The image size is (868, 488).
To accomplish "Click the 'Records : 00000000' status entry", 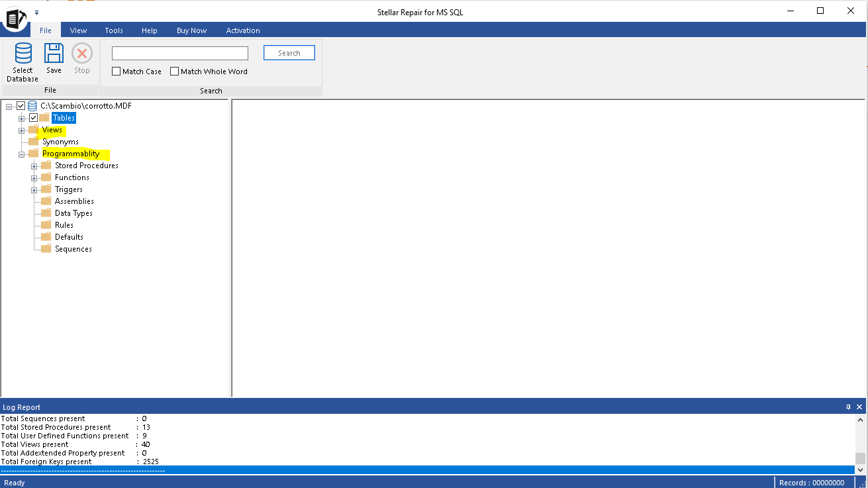I will point(812,483).
